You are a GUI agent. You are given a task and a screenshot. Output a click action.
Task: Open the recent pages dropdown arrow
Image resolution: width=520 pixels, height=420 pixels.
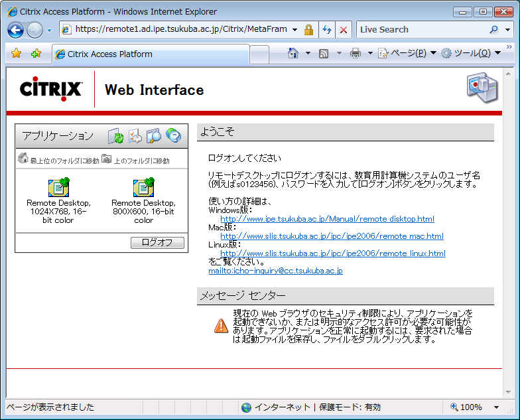(x=49, y=31)
